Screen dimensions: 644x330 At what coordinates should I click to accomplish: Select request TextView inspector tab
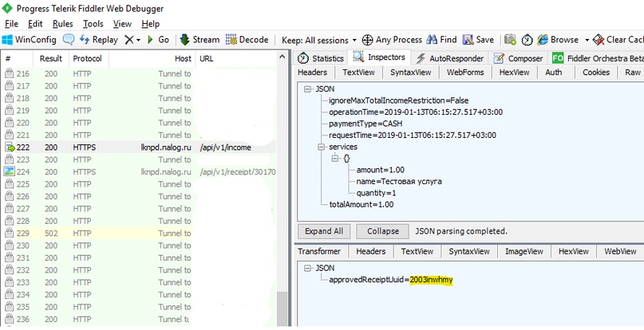tap(358, 73)
